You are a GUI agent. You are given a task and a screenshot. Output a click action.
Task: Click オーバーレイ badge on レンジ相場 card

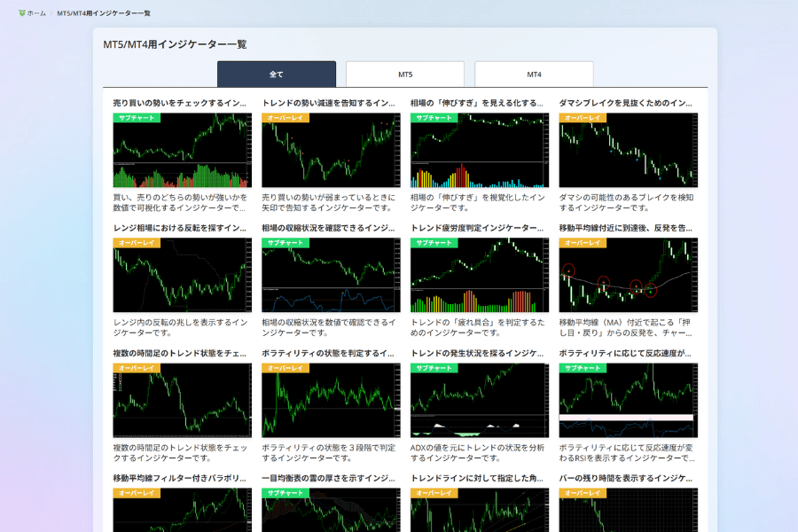tap(137, 243)
